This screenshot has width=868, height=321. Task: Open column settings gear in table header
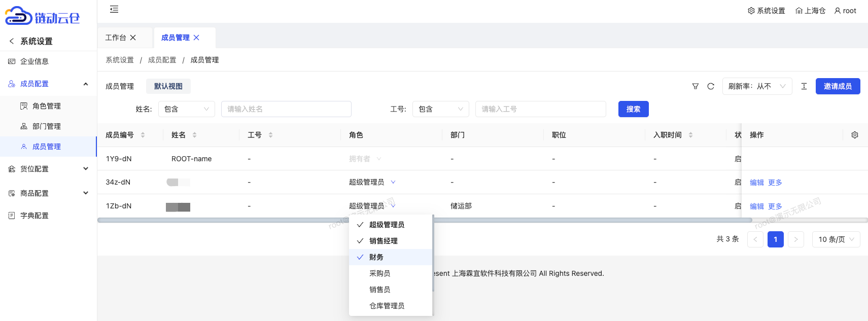click(855, 135)
